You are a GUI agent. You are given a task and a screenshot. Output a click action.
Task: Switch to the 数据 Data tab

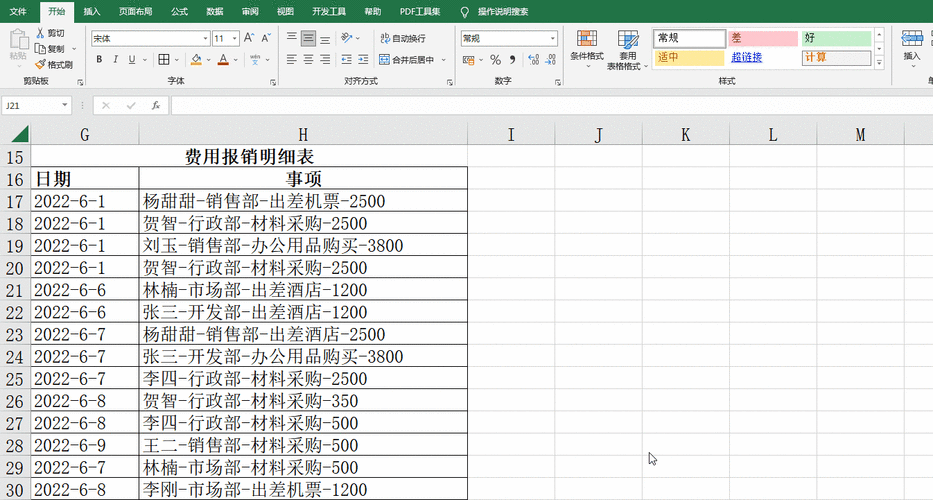point(214,11)
